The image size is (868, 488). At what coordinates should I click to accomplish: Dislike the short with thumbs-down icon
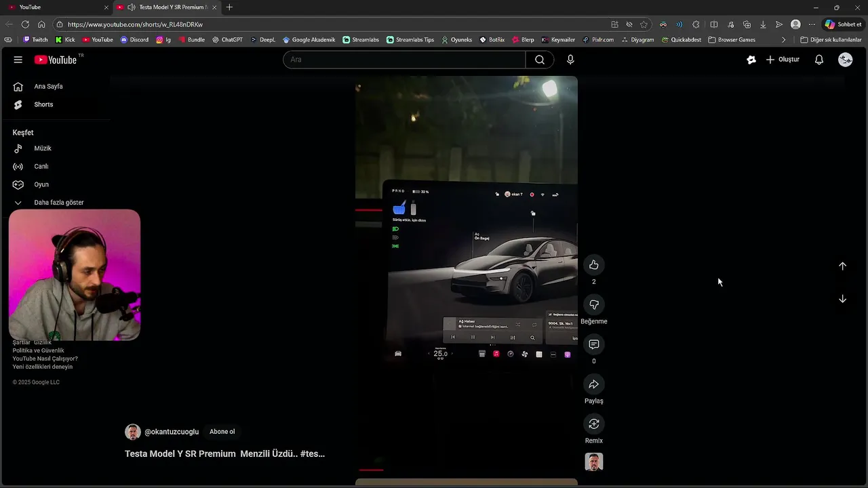(594, 305)
